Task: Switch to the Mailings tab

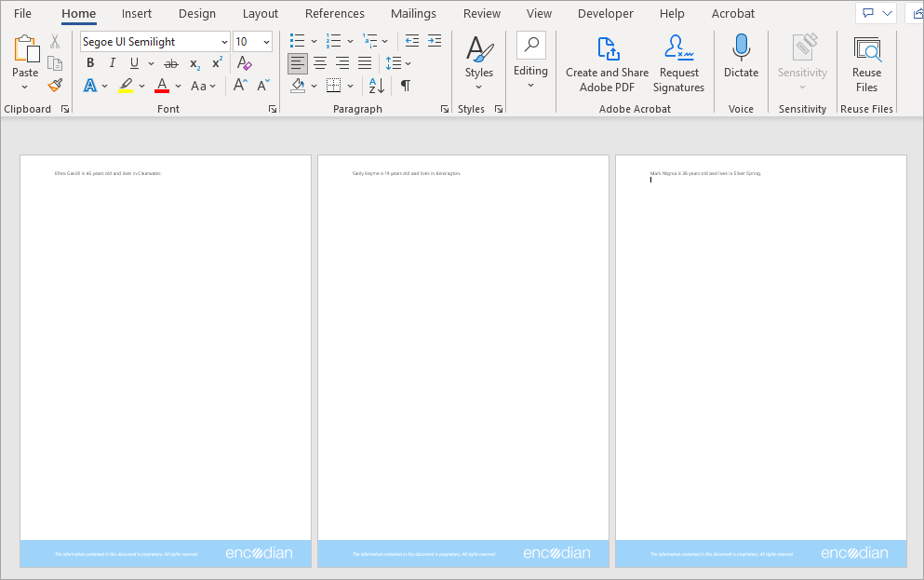Action: pos(414,14)
